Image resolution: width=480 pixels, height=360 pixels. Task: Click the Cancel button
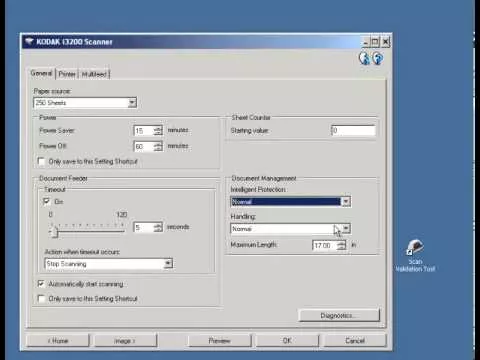(355, 340)
